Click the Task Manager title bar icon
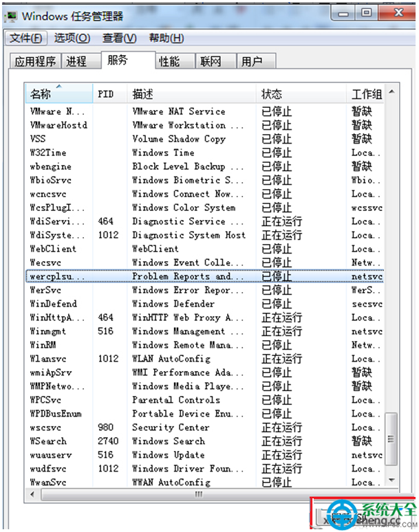The image size is (419, 532). (x=12, y=16)
